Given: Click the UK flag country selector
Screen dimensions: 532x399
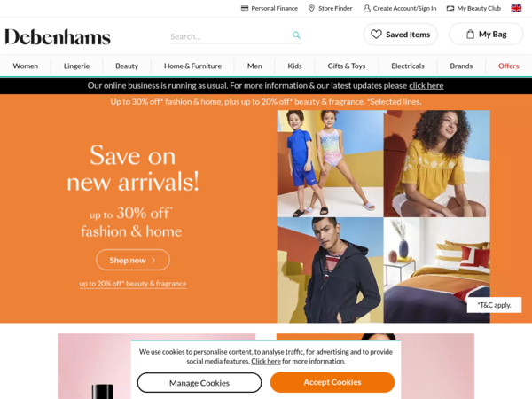Looking at the screenshot, I should [516, 8].
